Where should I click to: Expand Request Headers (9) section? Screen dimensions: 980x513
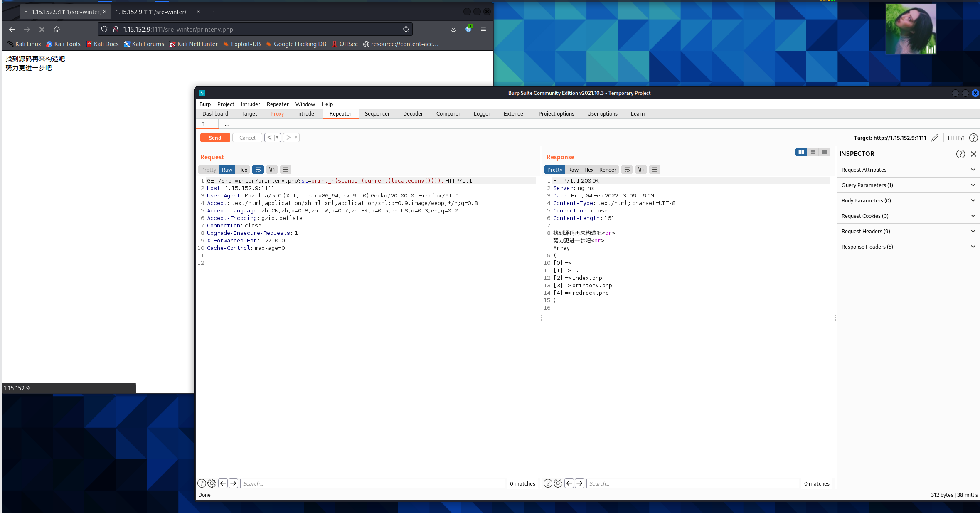tap(908, 231)
